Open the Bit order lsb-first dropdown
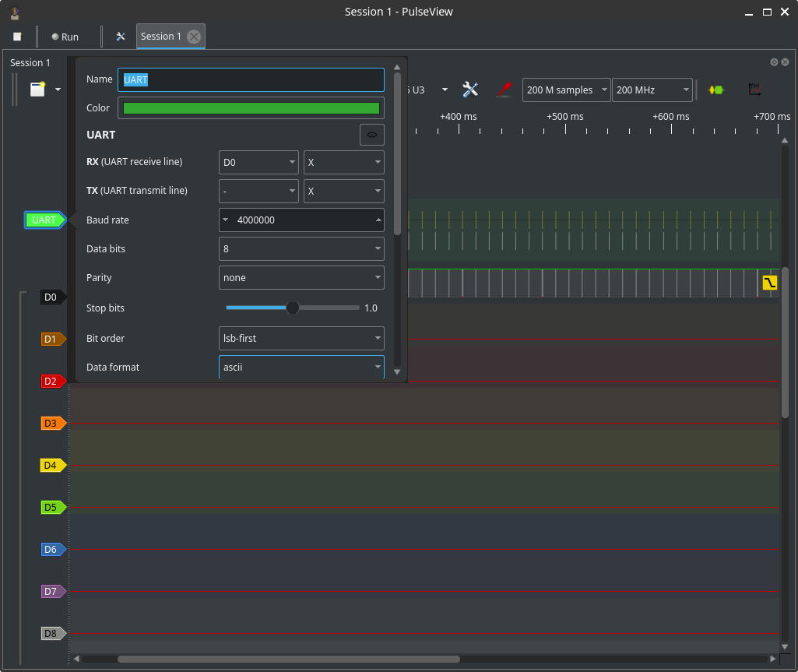The height and width of the screenshot is (672, 798). (301, 338)
